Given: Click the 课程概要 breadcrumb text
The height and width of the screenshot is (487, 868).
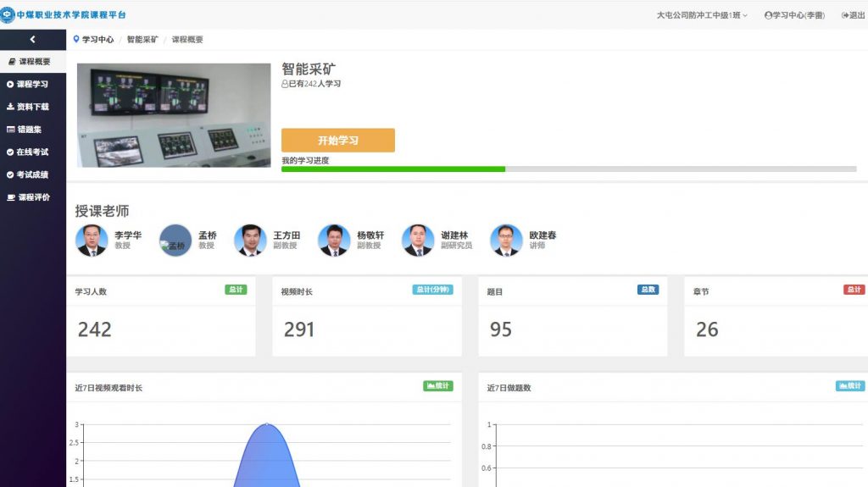Looking at the screenshot, I should click(x=187, y=39).
